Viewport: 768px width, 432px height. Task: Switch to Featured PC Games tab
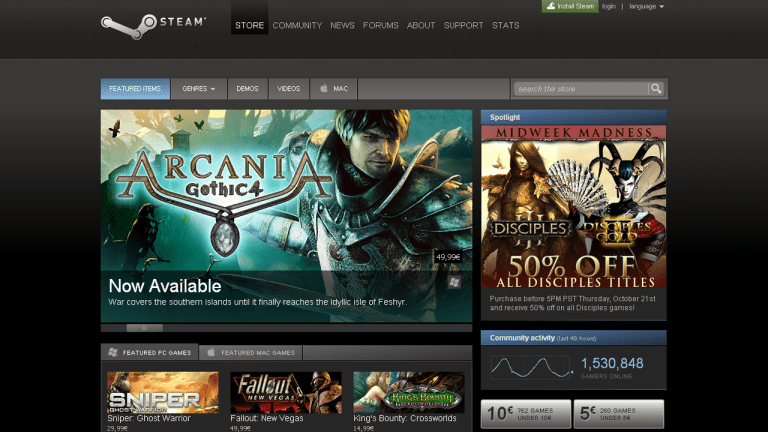coord(149,352)
